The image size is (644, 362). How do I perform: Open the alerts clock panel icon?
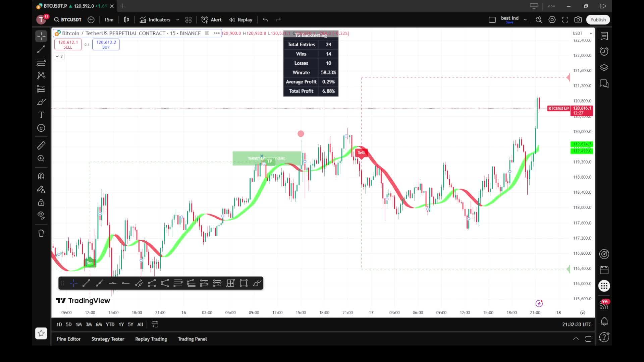click(x=604, y=52)
